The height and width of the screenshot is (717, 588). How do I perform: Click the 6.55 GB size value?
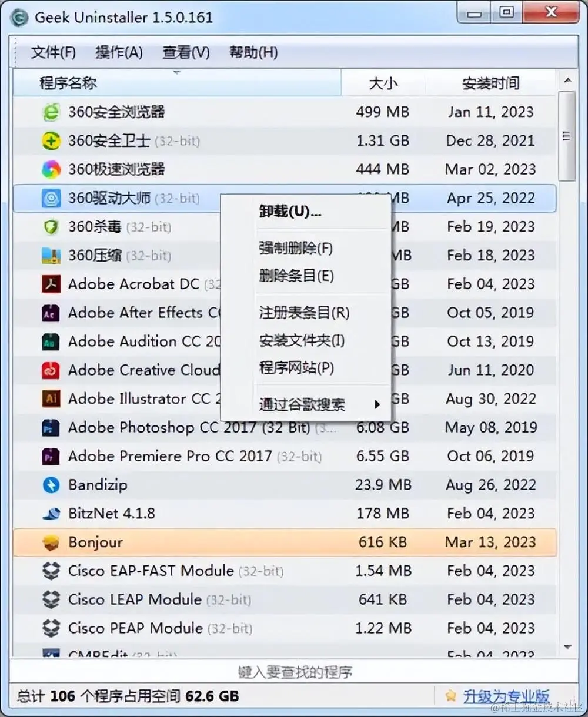tap(382, 456)
